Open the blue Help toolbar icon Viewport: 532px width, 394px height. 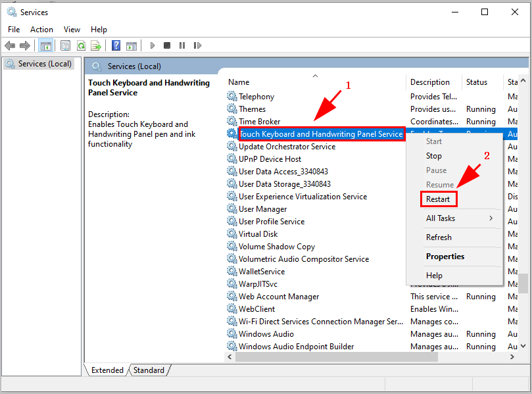[116, 45]
